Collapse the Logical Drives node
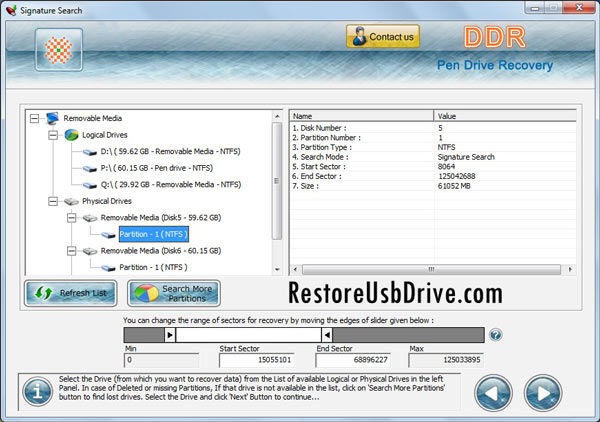Screen dimensions: 600x422 pyautogui.click(x=53, y=135)
